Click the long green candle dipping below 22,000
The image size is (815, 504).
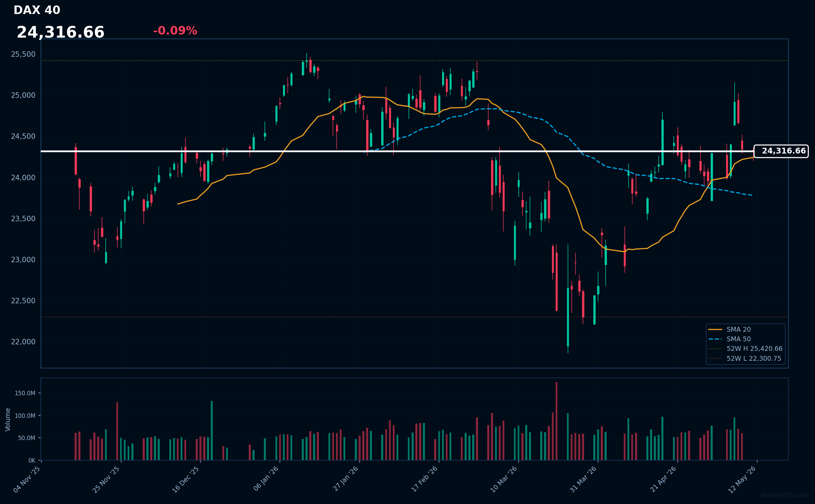[568, 317]
